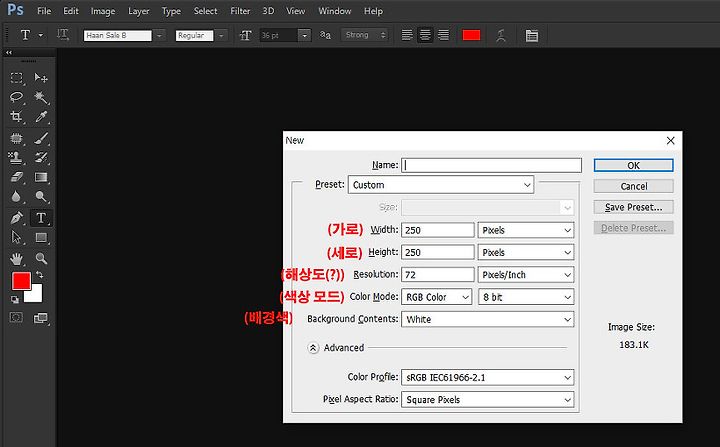Open the font size dropdown arrow
The height and width of the screenshot is (447, 720).
304,35
